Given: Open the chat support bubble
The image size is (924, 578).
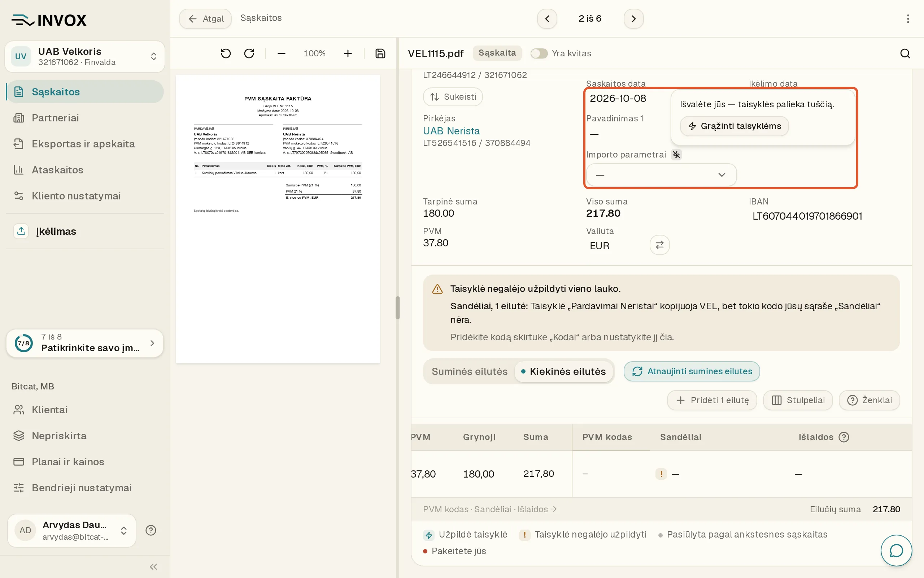Looking at the screenshot, I should (896, 550).
